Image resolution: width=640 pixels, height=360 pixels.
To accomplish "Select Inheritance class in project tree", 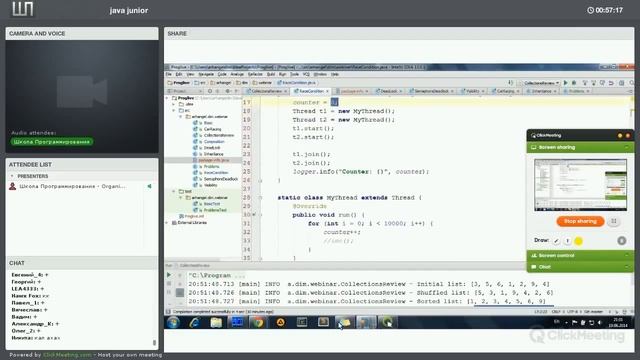I will [213, 154].
